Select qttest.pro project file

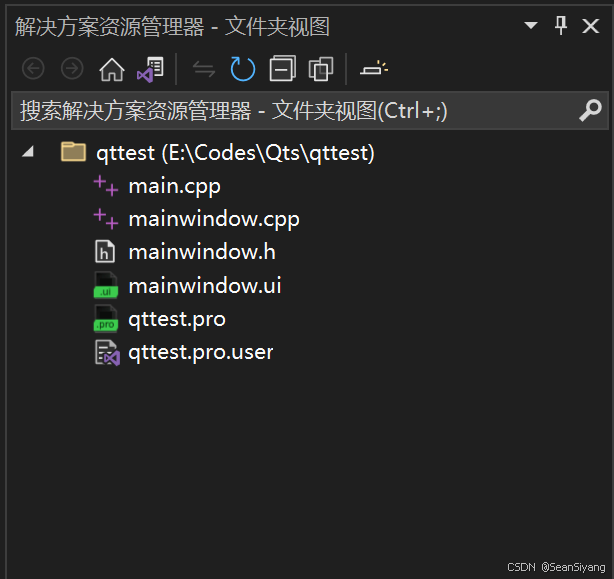[177, 319]
